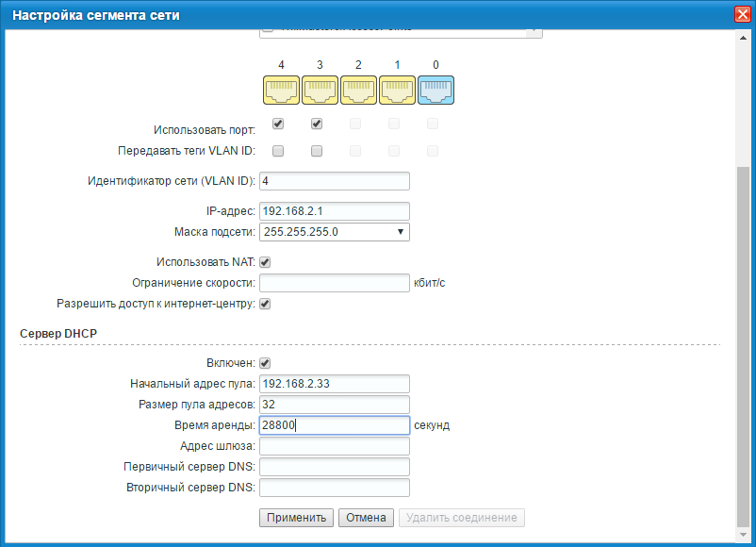Screen dimensions: 756x547
Task: Toggle the 'Использовать NAT' checkbox
Action: pyautogui.click(x=265, y=262)
